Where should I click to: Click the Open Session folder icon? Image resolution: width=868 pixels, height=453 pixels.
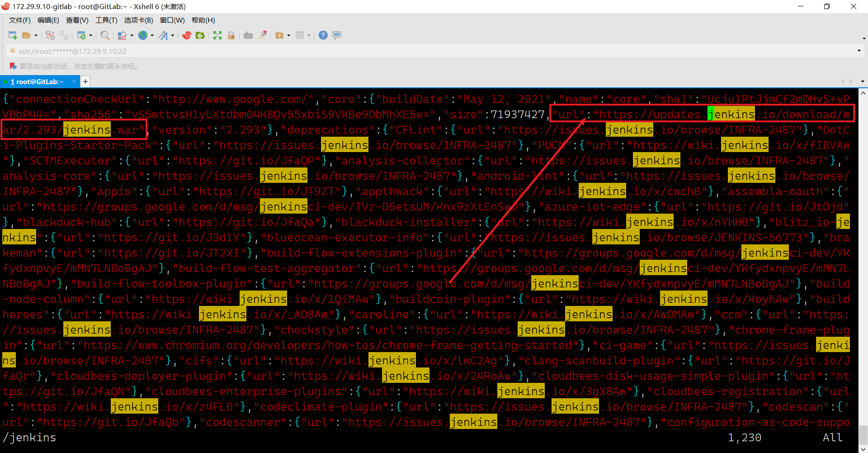26,35
